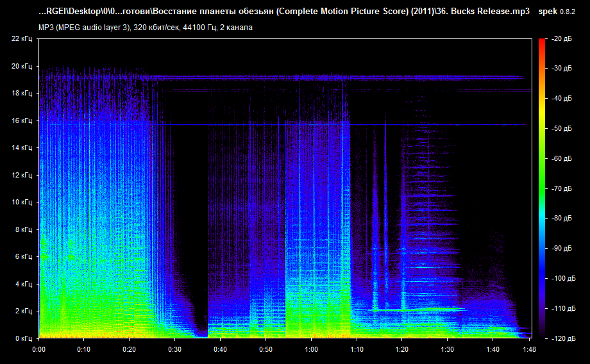Click the file path title text
This screenshot has width=590, height=364.
[x=284, y=12]
